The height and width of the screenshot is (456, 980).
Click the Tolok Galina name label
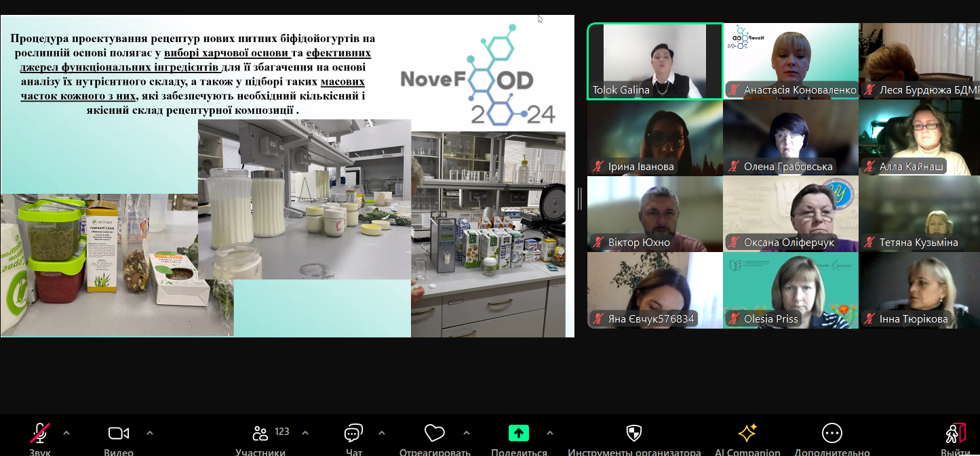pyautogui.click(x=621, y=90)
